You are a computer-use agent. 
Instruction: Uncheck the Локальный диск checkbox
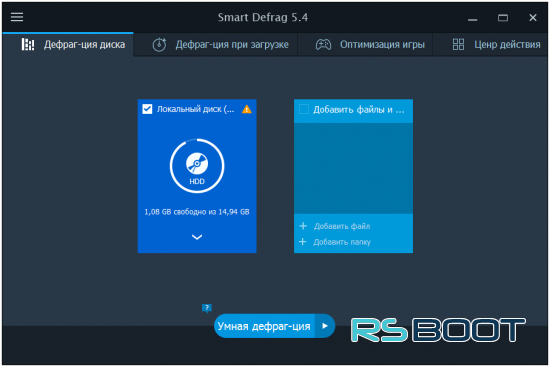point(147,109)
